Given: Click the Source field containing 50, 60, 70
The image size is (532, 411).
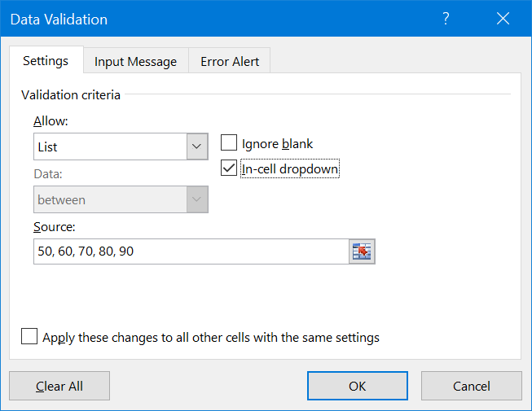Looking at the screenshot, I should point(191,251).
